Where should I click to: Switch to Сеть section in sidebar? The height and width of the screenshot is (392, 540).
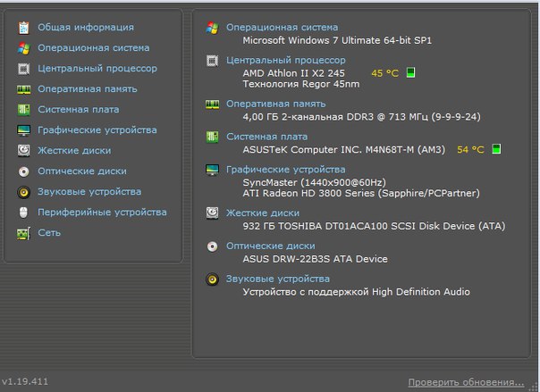49,233
